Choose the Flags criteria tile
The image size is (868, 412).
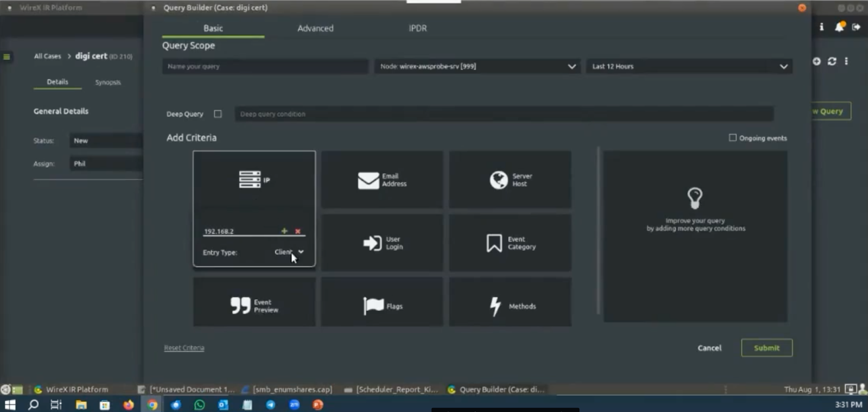pyautogui.click(x=382, y=302)
